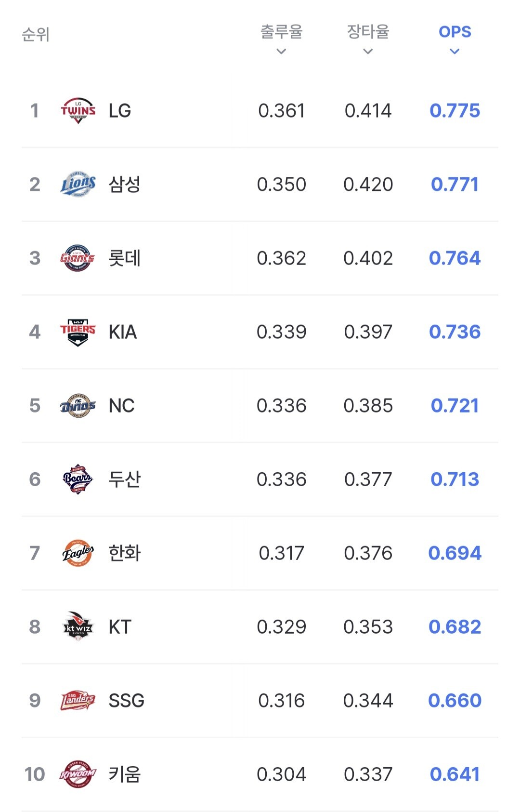Tap the Doosan Bears logo
The height and width of the screenshot is (812, 520).
click(x=78, y=479)
